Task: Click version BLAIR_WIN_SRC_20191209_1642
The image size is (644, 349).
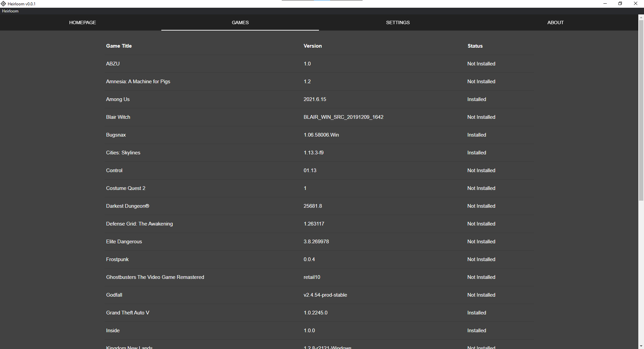Action: click(343, 117)
